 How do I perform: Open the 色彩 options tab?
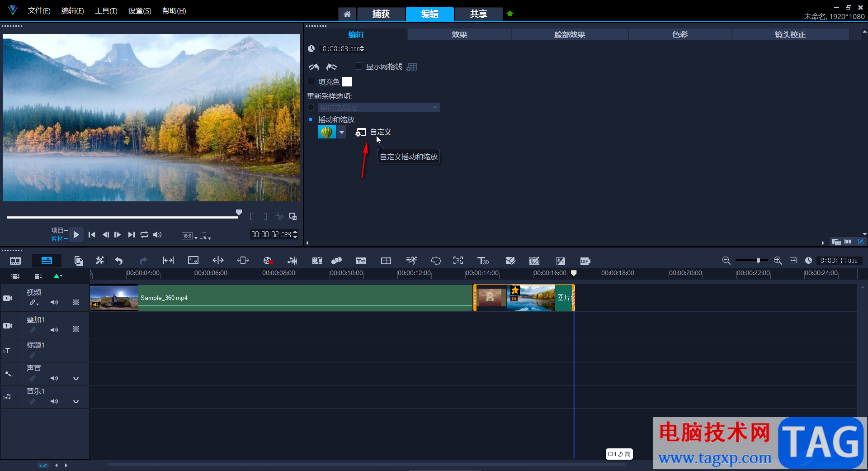click(x=680, y=34)
